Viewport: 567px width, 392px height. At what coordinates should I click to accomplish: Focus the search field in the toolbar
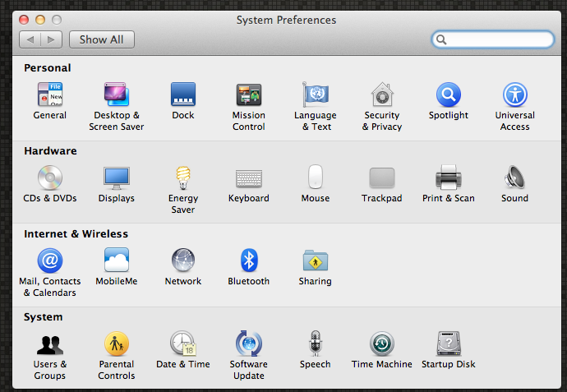click(492, 39)
